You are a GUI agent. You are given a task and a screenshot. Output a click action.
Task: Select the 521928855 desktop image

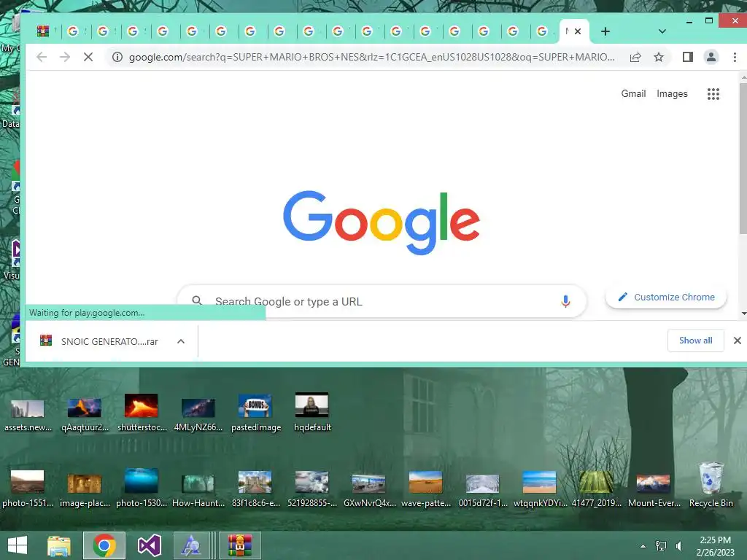[x=312, y=489]
